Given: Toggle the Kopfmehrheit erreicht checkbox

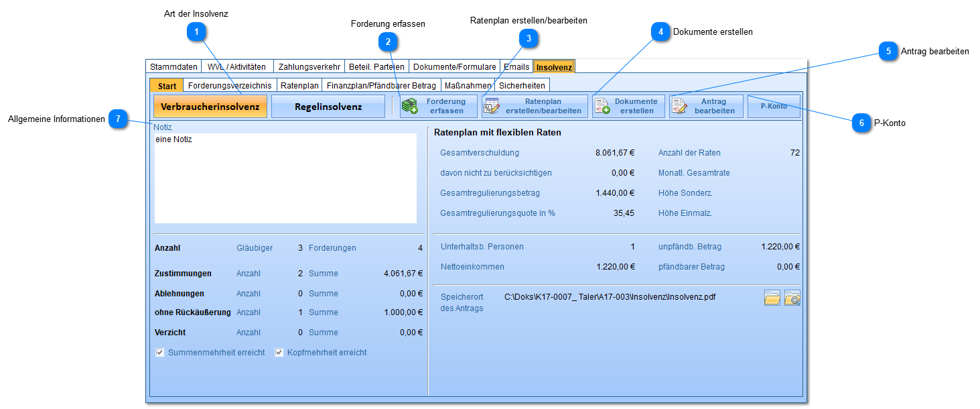Looking at the screenshot, I should pyautogui.click(x=279, y=353).
